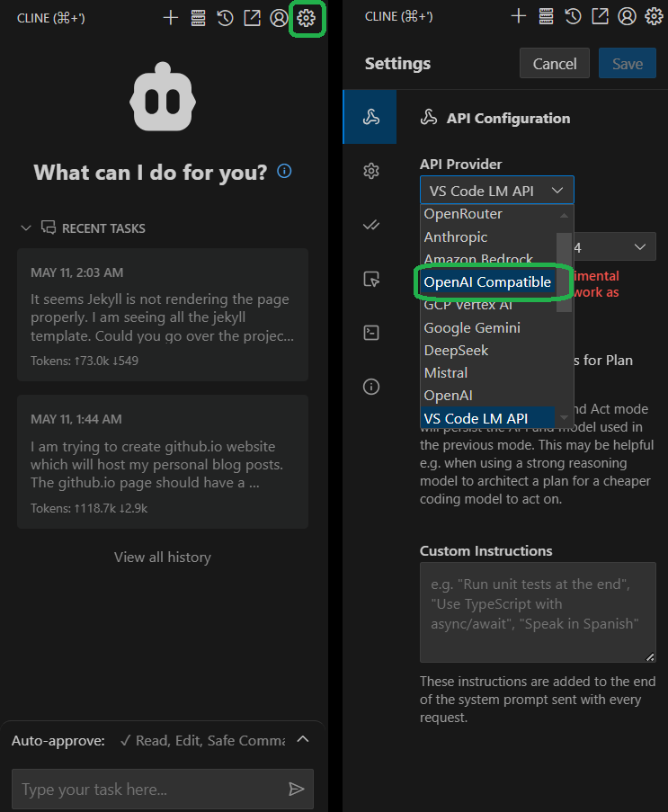Open the API Provider dropdown showing VS Code LM API
The width and height of the screenshot is (668, 812).
[496, 191]
